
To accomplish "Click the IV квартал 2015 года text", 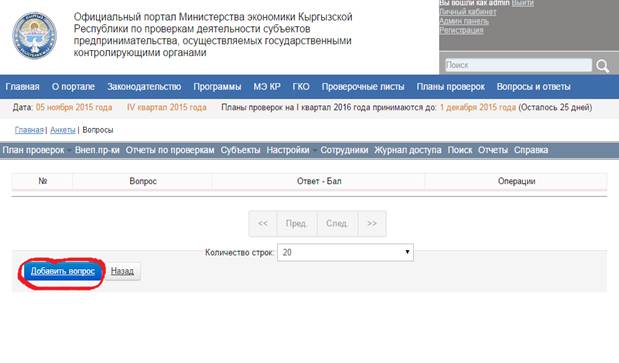I will coord(167,107).
